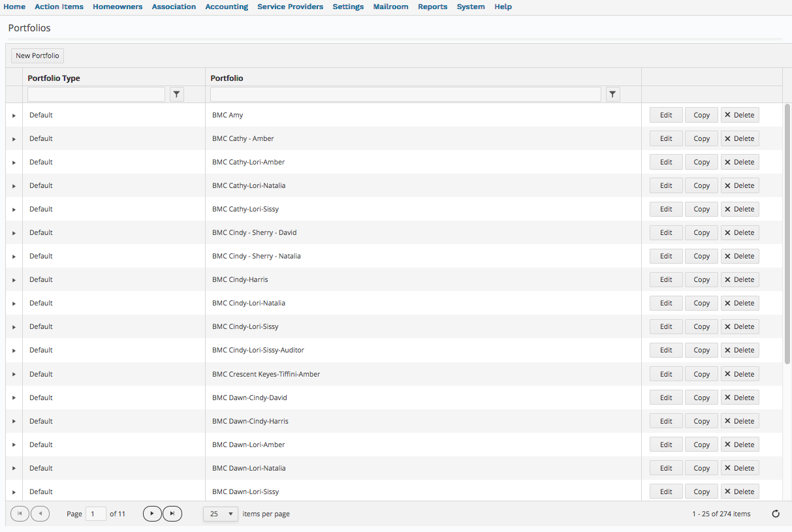Sort by the Portfolio column header
Viewport: 792px width, 532px height.
227,78
